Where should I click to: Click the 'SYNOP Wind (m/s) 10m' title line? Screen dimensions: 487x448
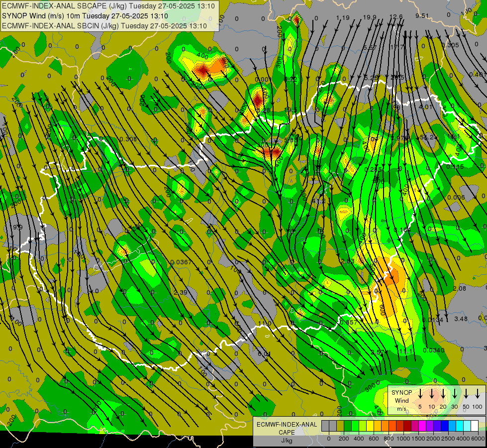tap(85, 16)
